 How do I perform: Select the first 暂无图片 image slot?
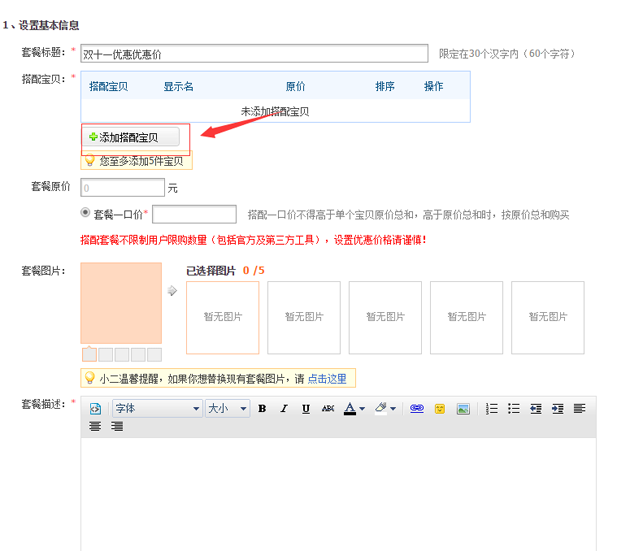[222, 317]
